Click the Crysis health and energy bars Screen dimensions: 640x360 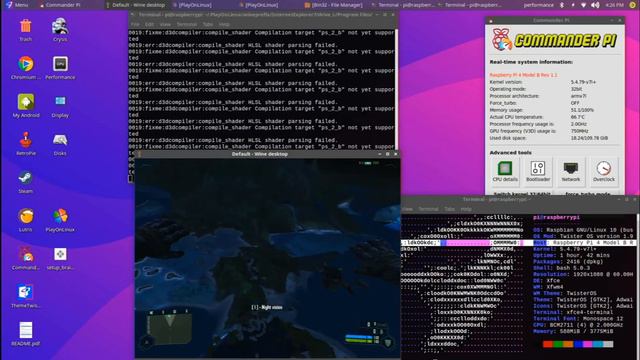click(362, 339)
